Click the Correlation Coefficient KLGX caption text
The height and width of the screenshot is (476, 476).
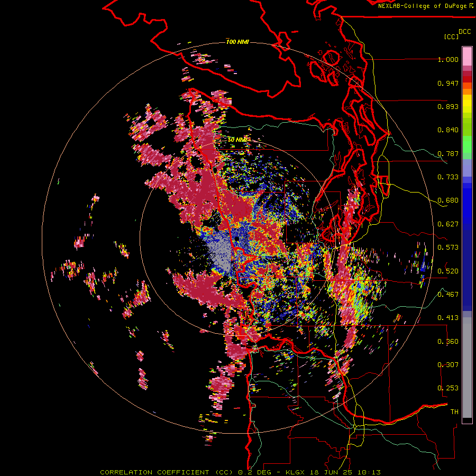point(240,472)
